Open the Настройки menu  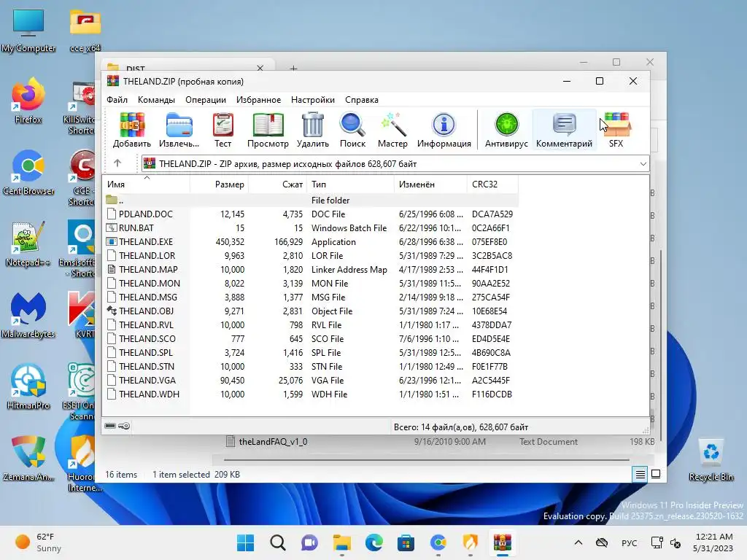[x=313, y=99]
